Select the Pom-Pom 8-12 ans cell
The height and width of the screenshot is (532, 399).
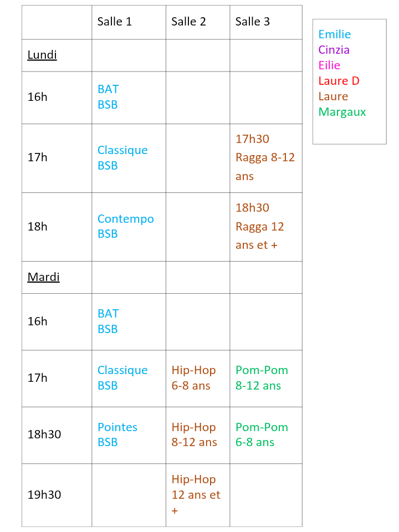262,377
